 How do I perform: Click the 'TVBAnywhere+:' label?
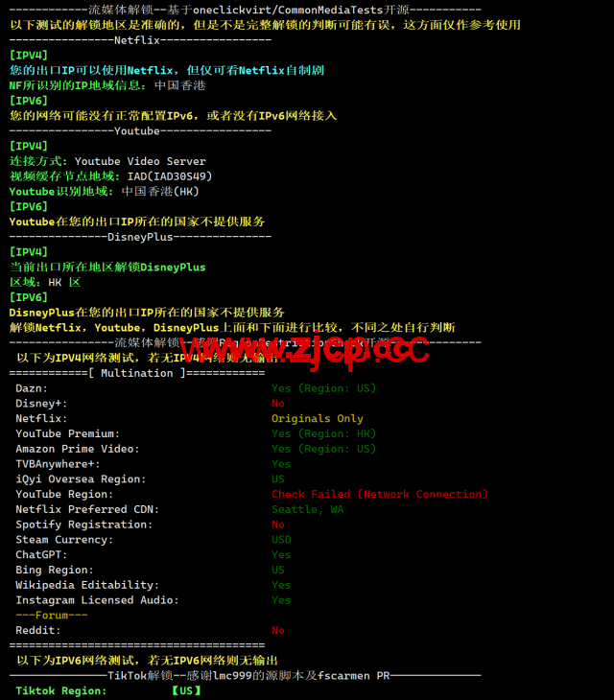[59, 464]
